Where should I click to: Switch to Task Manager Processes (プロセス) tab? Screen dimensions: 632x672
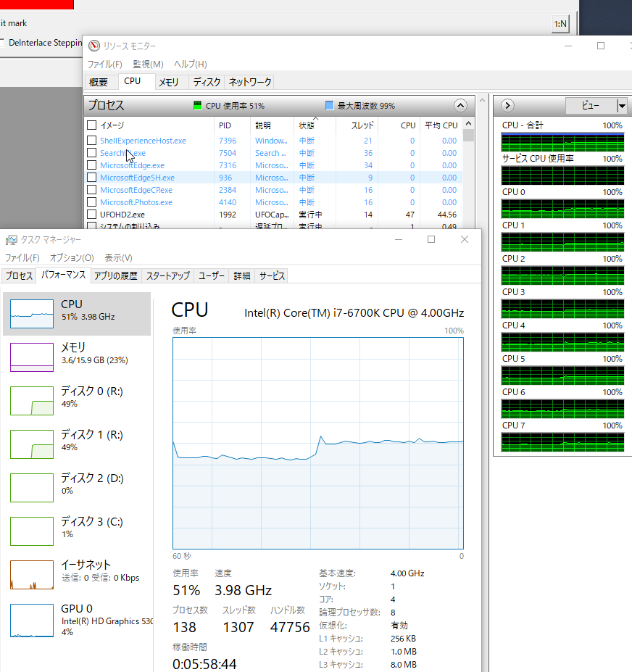coord(19,276)
